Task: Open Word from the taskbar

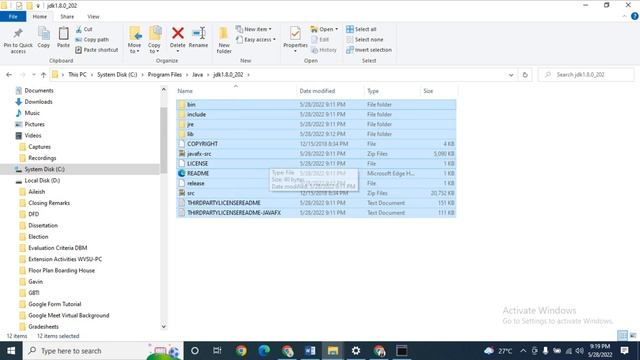Action: 310,351
